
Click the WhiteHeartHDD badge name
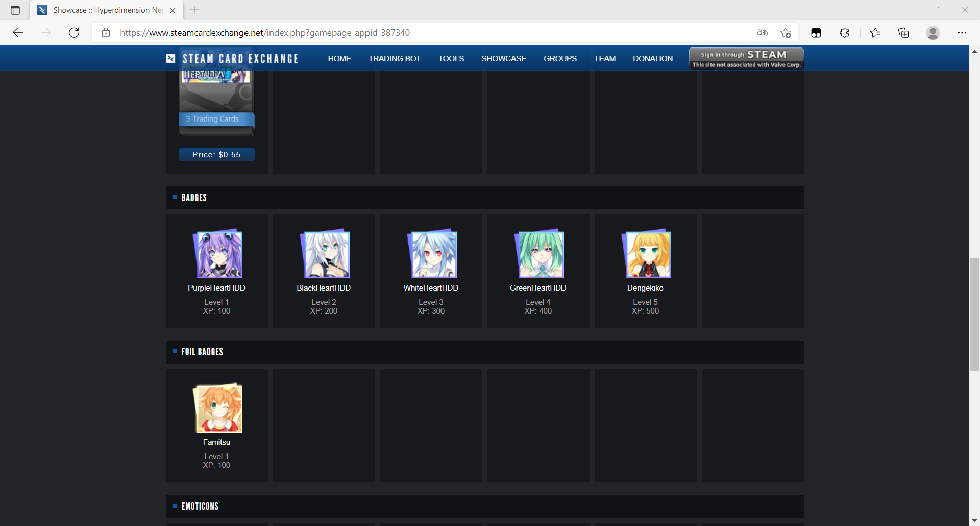[x=431, y=288]
